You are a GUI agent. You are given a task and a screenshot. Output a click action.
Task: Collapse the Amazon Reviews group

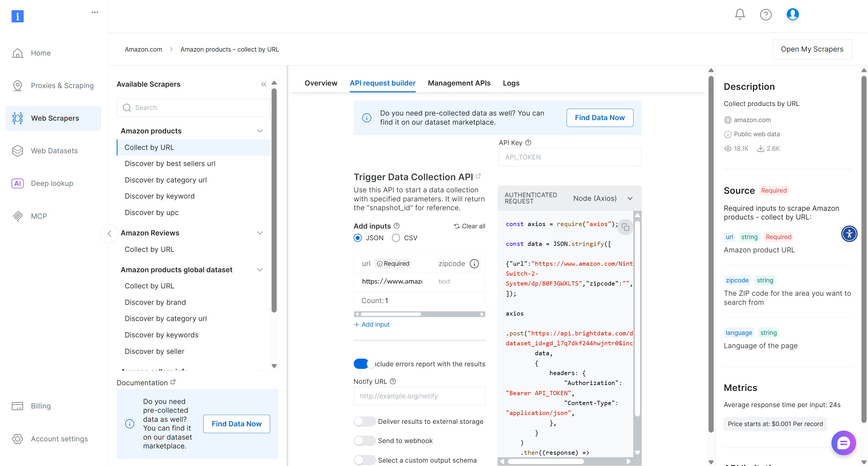[x=259, y=233]
